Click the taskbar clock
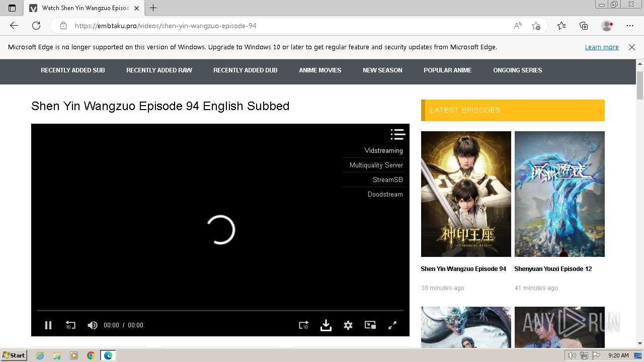The width and height of the screenshot is (644, 362). pos(618,355)
